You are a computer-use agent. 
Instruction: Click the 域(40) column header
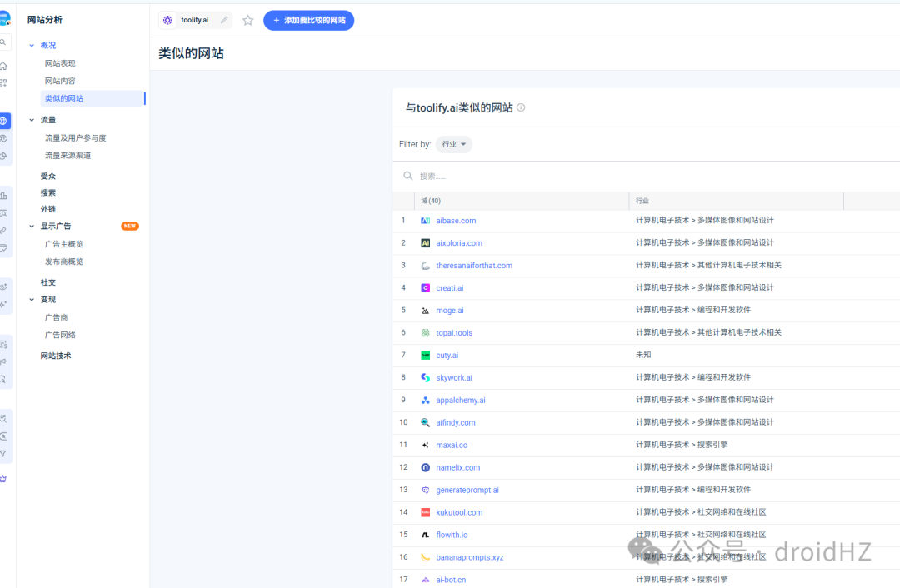tap(522, 201)
